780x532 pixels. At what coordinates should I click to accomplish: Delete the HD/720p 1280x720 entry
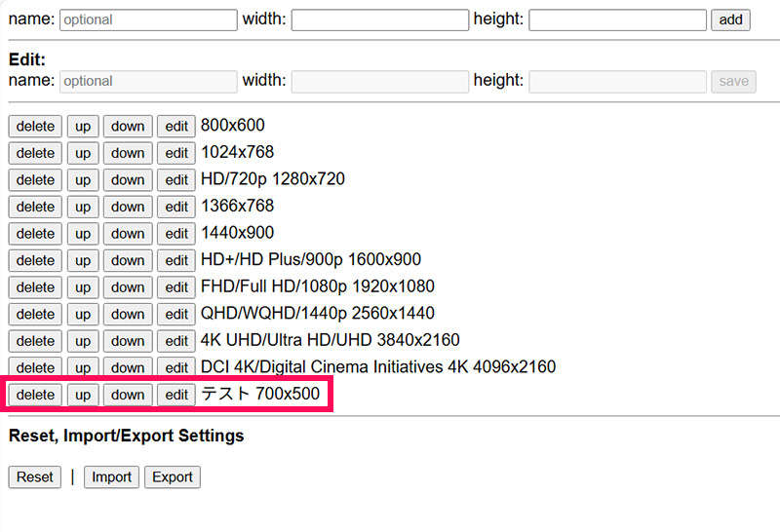pos(35,180)
